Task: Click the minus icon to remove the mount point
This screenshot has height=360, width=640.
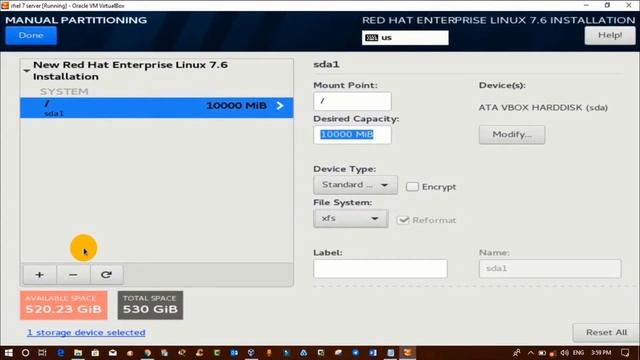Action: 73,275
